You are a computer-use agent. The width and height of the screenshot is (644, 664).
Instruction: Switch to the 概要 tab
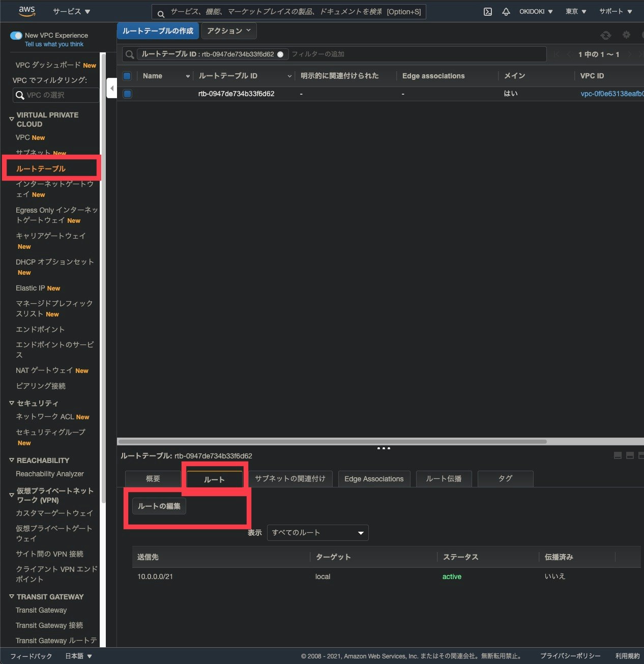pos(153,479)
